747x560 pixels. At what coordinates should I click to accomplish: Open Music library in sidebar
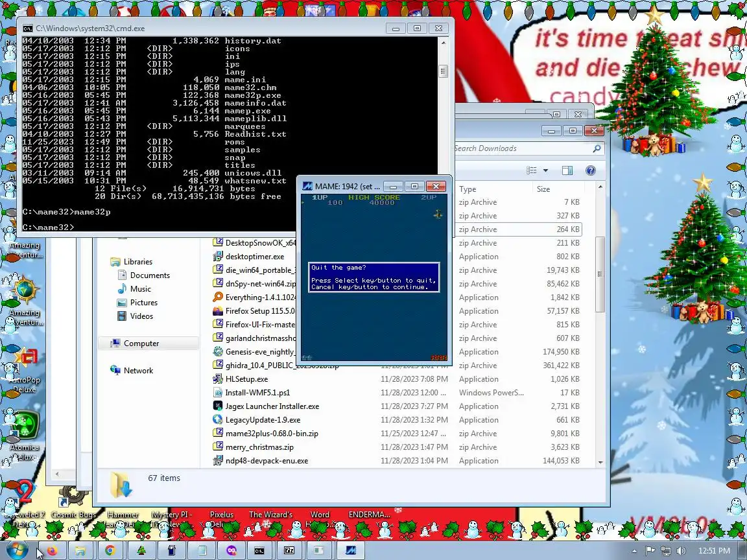[x=134, y=288]
